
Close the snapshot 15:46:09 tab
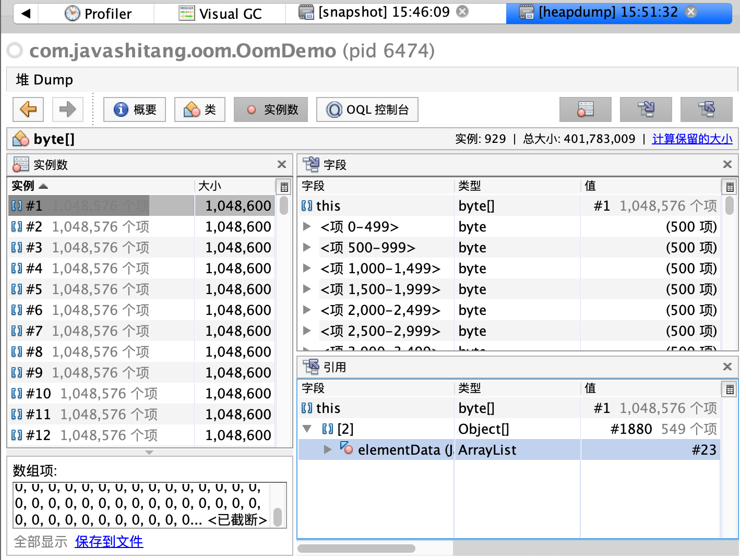pos(462,11)
